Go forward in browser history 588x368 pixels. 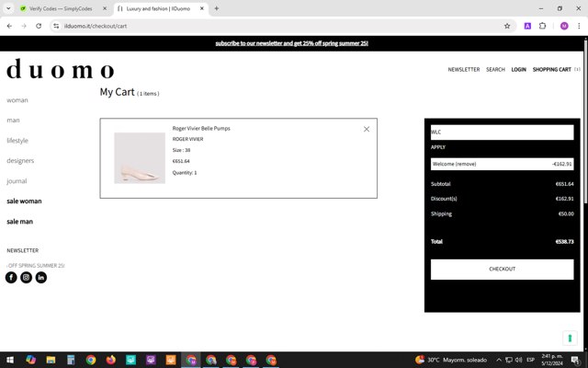pyautogui.click(x=24, y=26)
